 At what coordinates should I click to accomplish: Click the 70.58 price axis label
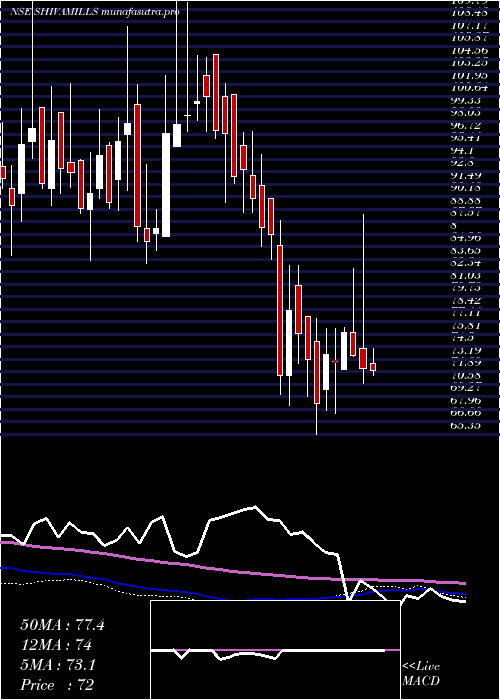coord(466,375)
